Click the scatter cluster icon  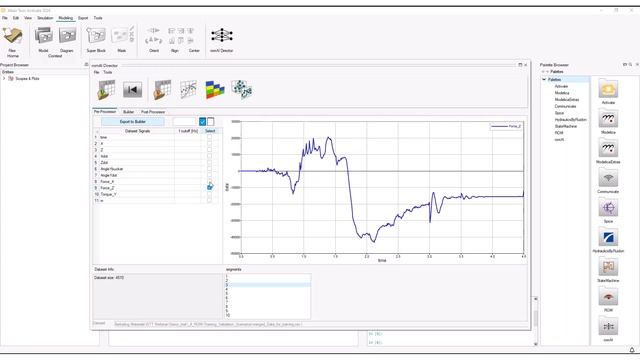tap(242, 89)
